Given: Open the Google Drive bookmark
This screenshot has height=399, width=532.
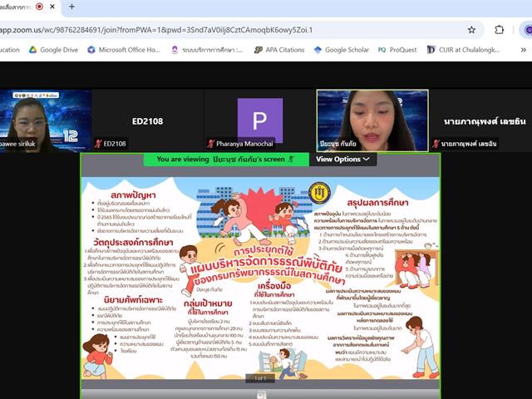Looking at the screenshot, I should point(53,50).
